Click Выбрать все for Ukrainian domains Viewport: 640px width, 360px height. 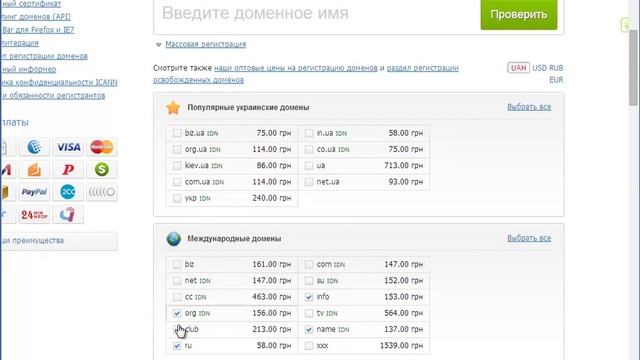coord(529,107)
